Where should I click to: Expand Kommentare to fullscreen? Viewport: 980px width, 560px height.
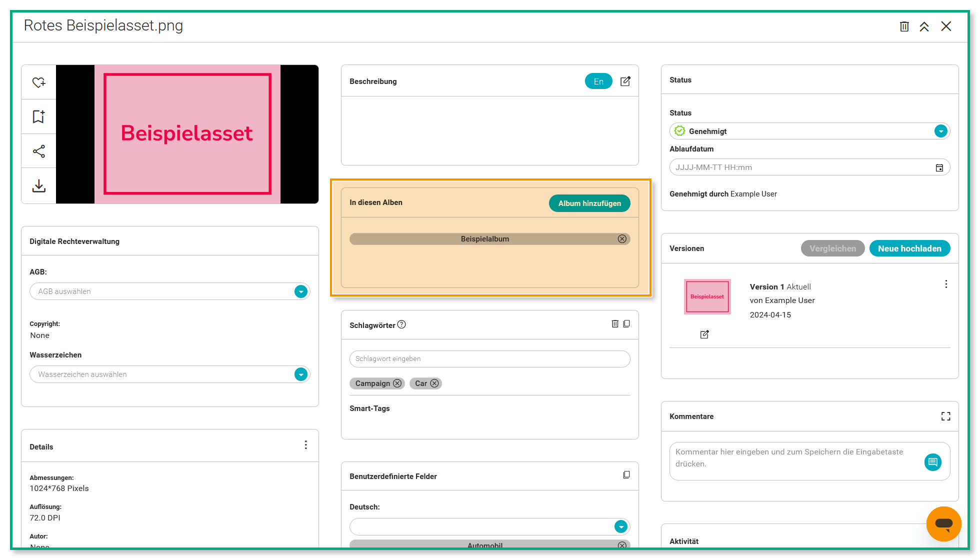(x=945, y=416)
